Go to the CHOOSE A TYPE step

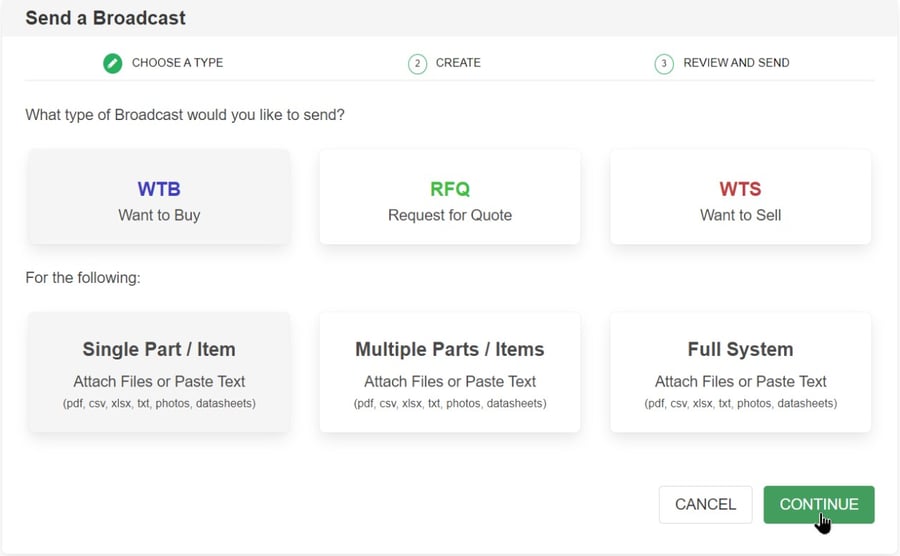[177, 63]
